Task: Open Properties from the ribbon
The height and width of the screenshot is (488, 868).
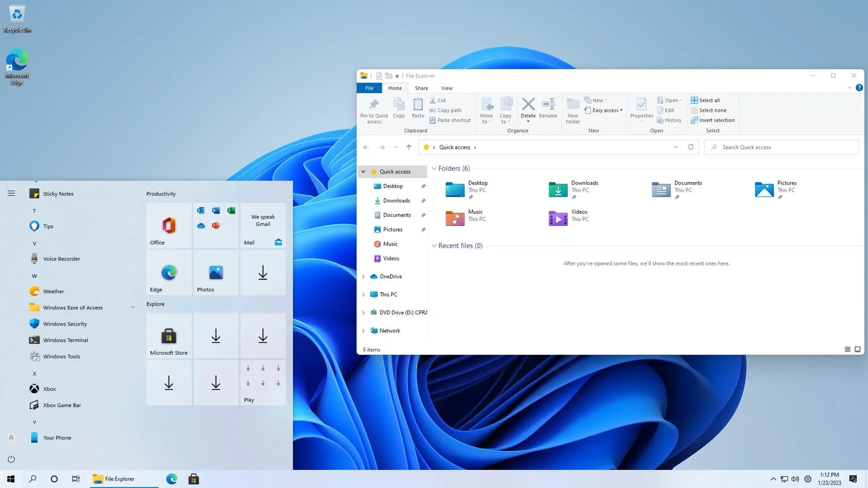Action: tap(641, 109)
